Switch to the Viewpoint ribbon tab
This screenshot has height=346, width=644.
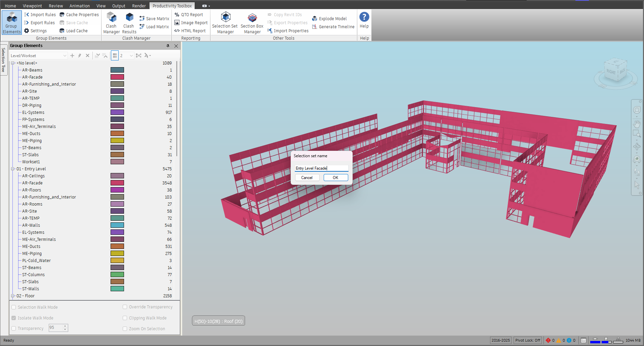pyautogui.click(x=32, y=6)
